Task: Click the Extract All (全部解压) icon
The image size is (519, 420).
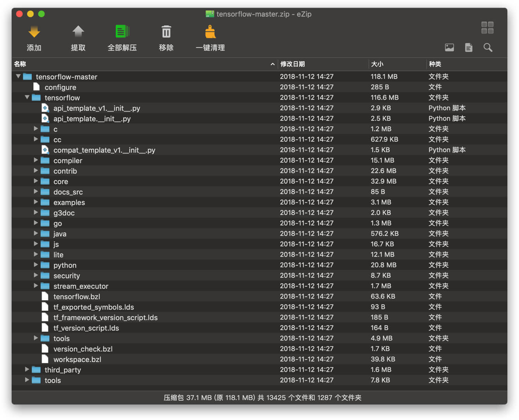Action: click(x=122, y=31)
